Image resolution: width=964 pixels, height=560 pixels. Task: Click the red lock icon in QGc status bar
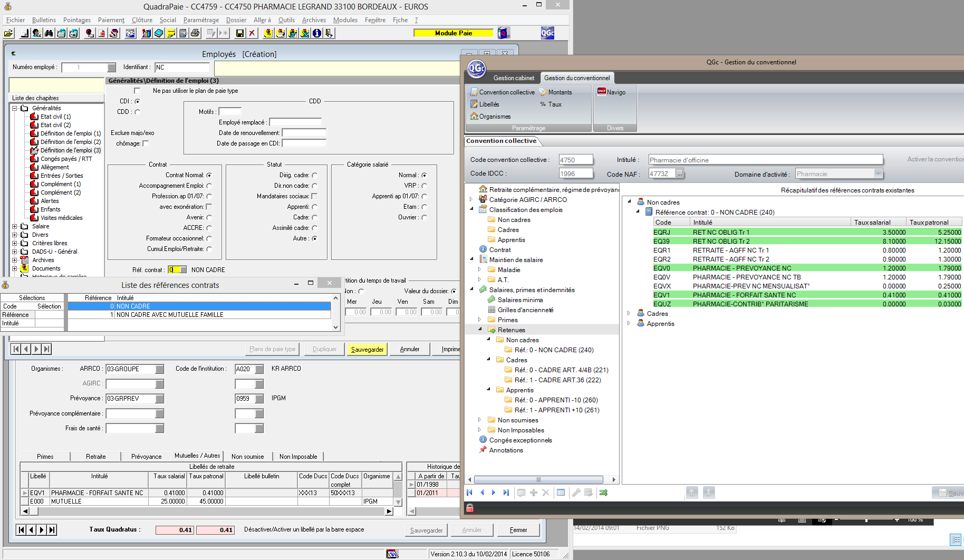[470, 508]
